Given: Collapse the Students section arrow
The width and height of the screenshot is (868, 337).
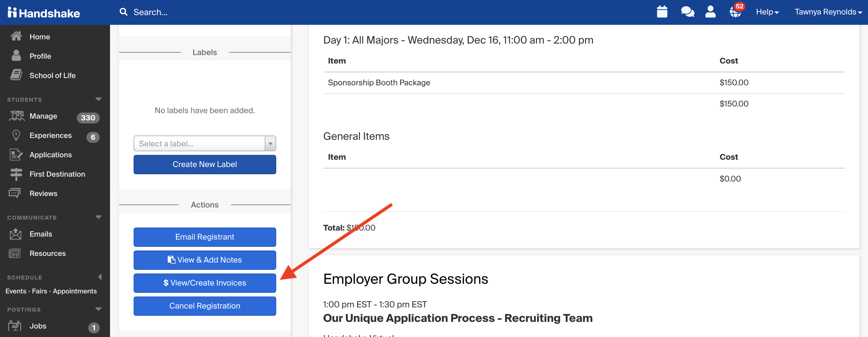Looking at the screenshot, I should 99,99.
